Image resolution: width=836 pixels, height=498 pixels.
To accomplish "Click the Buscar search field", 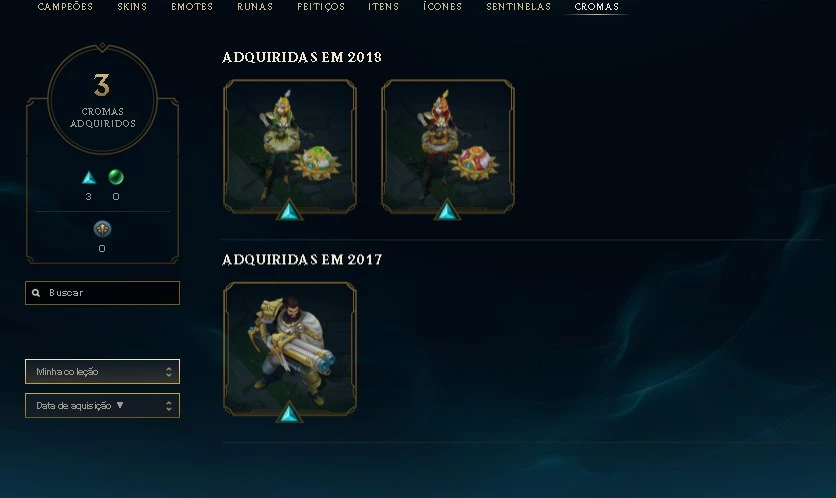I will (102, 293).
